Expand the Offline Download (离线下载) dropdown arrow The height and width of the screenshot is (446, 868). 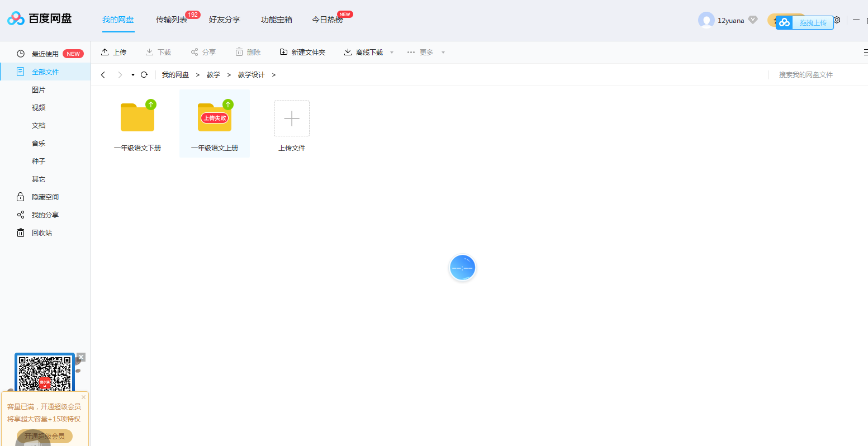pyautogui.click(x=392, y=53)
